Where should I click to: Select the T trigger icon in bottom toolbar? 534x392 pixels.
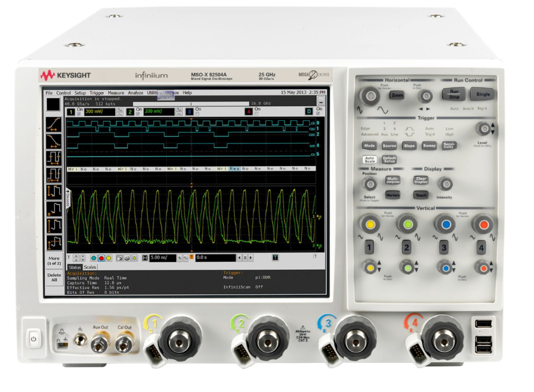pos(275,258)
